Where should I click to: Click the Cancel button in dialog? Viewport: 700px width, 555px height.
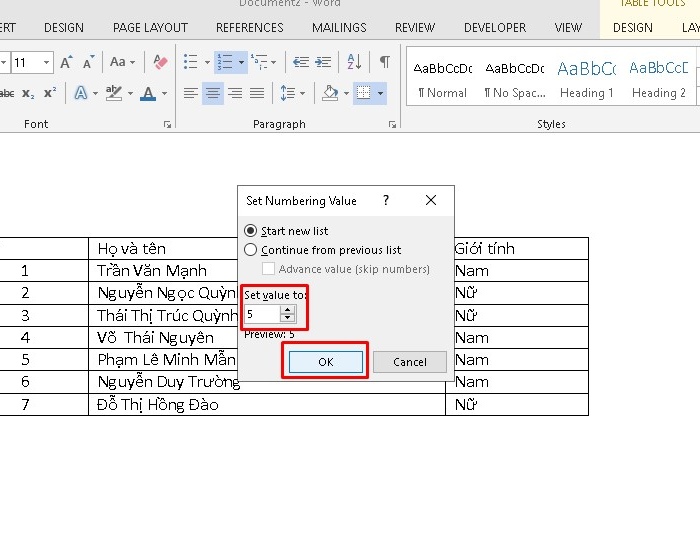(x=410, y=362)
